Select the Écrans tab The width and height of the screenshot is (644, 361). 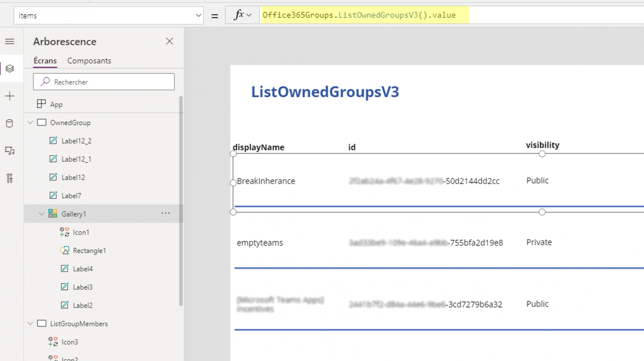click(44, 60)
